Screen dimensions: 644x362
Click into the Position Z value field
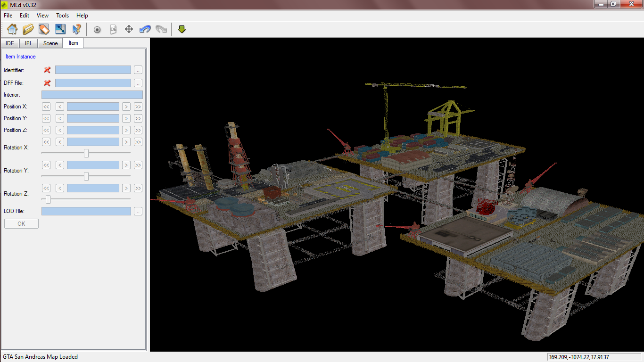tap(93, 130)
